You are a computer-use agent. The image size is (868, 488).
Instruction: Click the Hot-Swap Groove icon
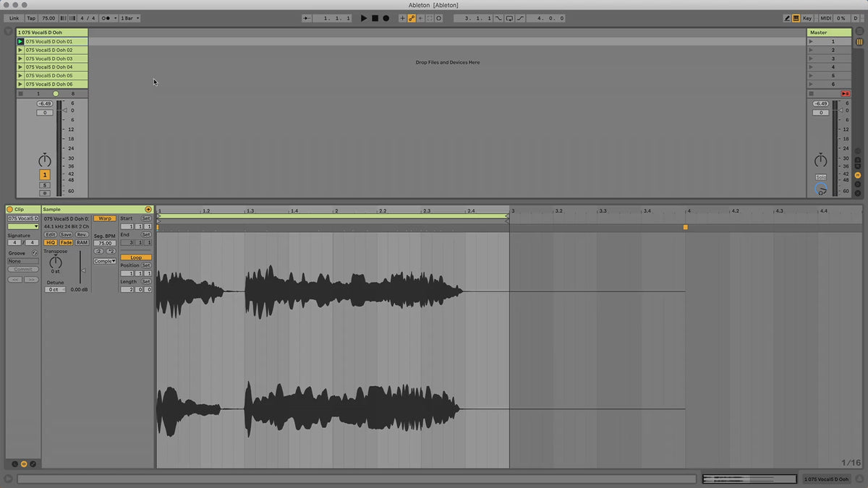click(34, 253)
